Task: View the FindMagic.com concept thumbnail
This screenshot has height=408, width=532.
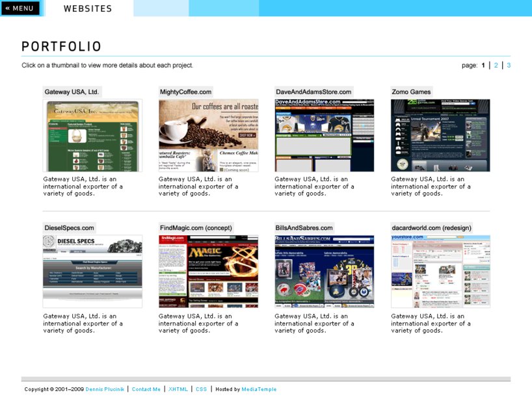Action: pyautogui.click(x=208, y=270)
